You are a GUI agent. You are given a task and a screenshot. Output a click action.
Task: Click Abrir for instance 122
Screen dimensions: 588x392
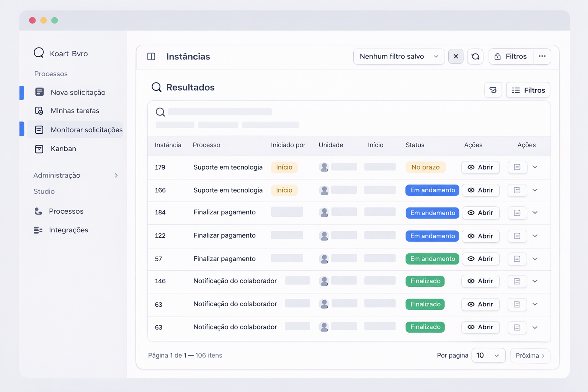pos(480,236)
